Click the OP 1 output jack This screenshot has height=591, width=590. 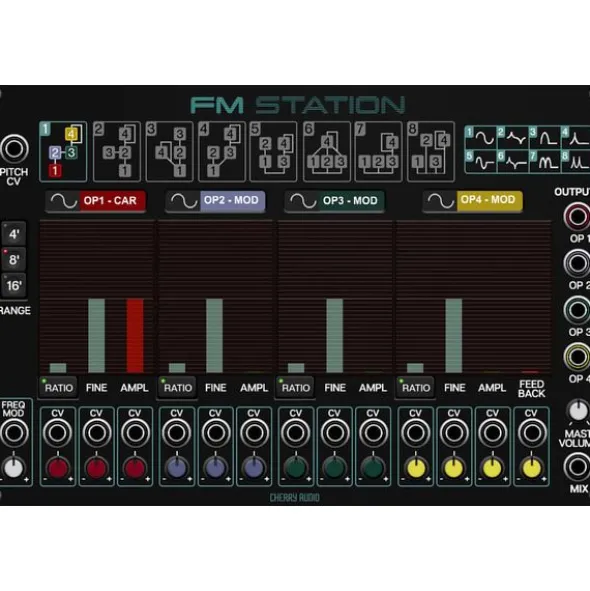(577, 217)
